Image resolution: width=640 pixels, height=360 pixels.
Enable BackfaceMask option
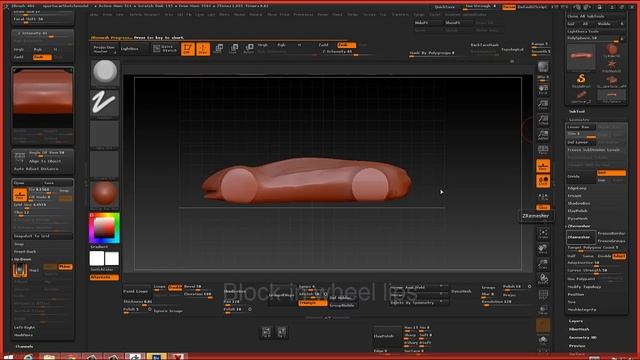pos(484,45)
